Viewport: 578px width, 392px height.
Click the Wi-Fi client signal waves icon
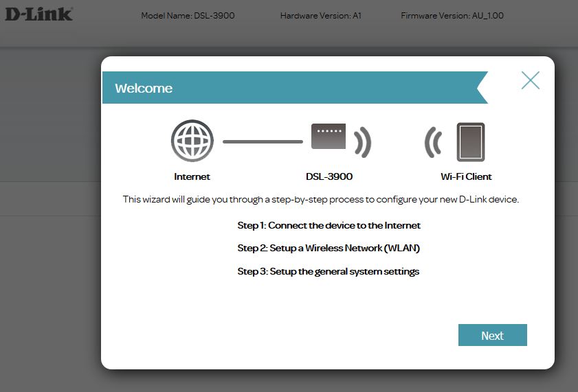tap(433, 142)
